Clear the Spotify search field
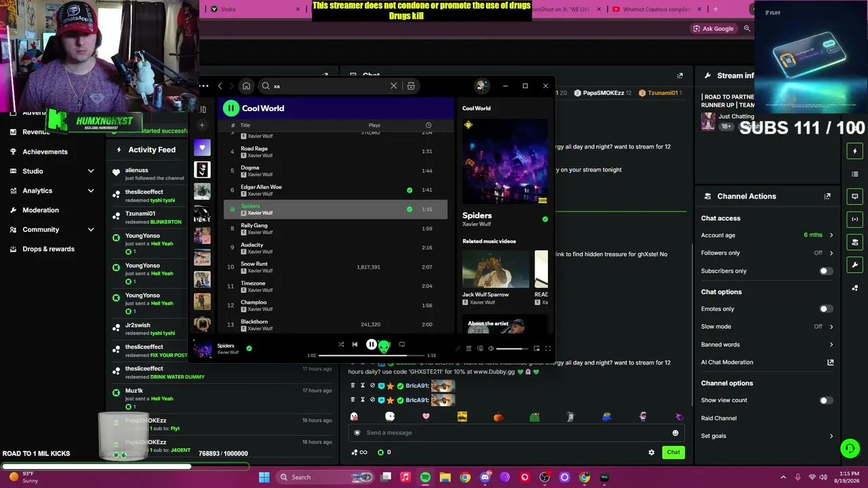Image resolution: width=868 pixels, height=488 pixels. pos(393,86)
